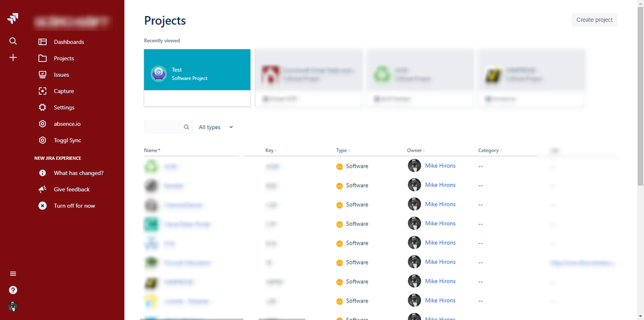Click the magnifier icon in the project search field
Viewport: 644px width, 320px height.
pos(186,127)
